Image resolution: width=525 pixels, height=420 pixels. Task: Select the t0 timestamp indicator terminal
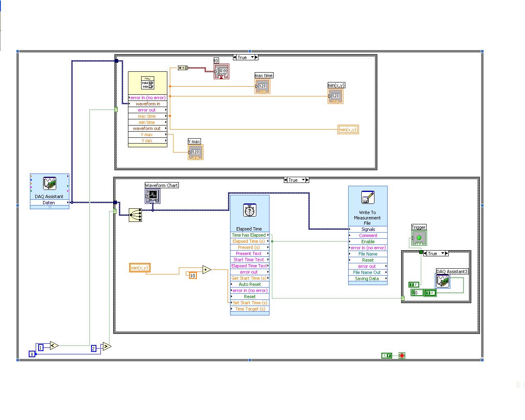click(221, 72)
